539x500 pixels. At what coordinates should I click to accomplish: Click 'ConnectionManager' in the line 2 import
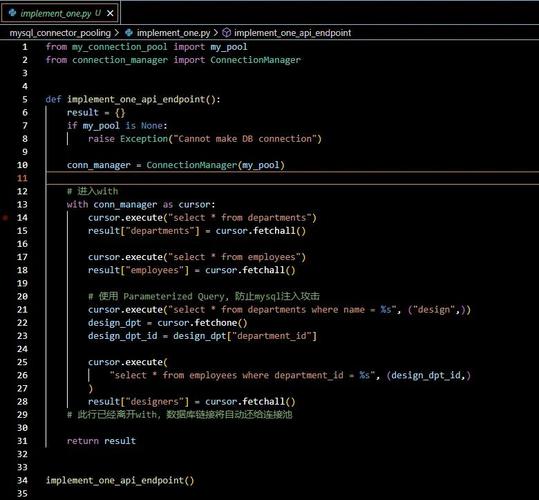tap(255, 60)
